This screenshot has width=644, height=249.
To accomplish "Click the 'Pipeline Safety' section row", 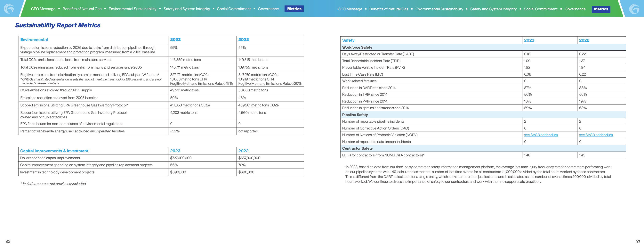I will coord(483,115).
